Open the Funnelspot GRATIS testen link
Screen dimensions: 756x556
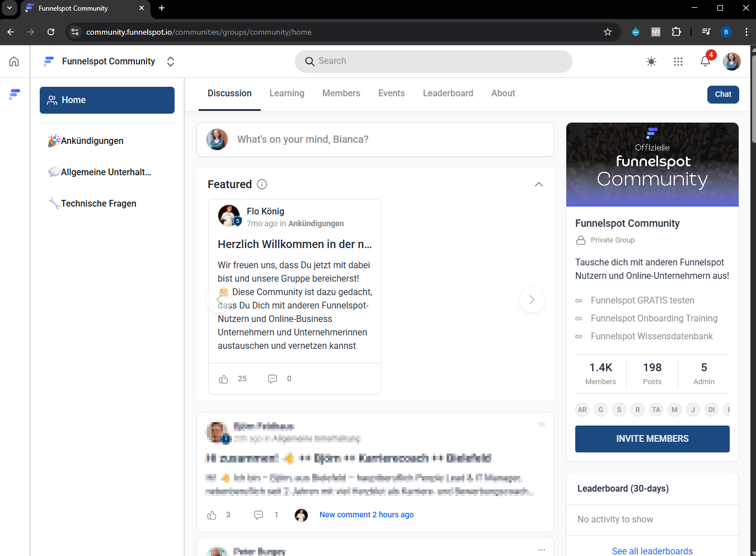pos(642,301)
